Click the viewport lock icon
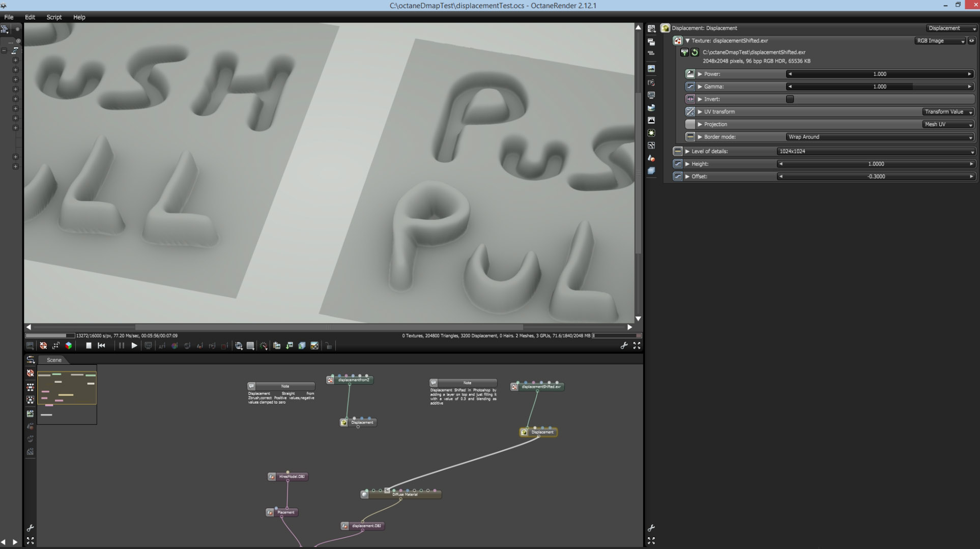980x549 pixels. pos(328,345)
